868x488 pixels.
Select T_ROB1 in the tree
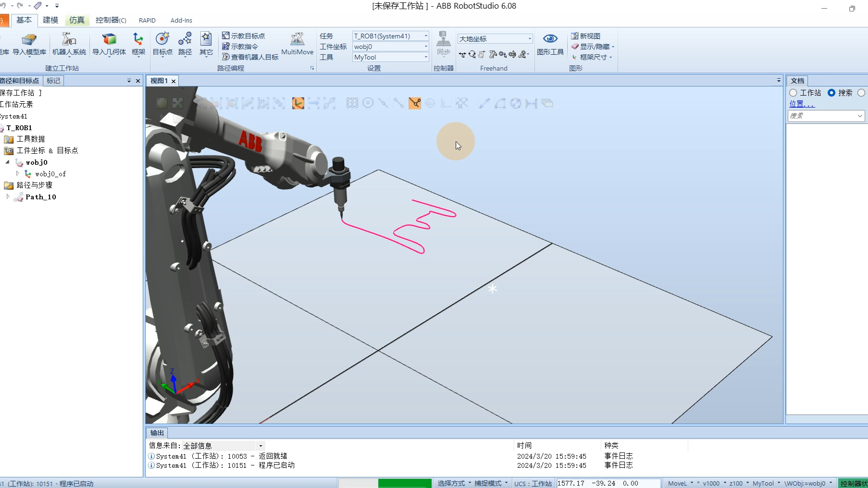(19, 128)
